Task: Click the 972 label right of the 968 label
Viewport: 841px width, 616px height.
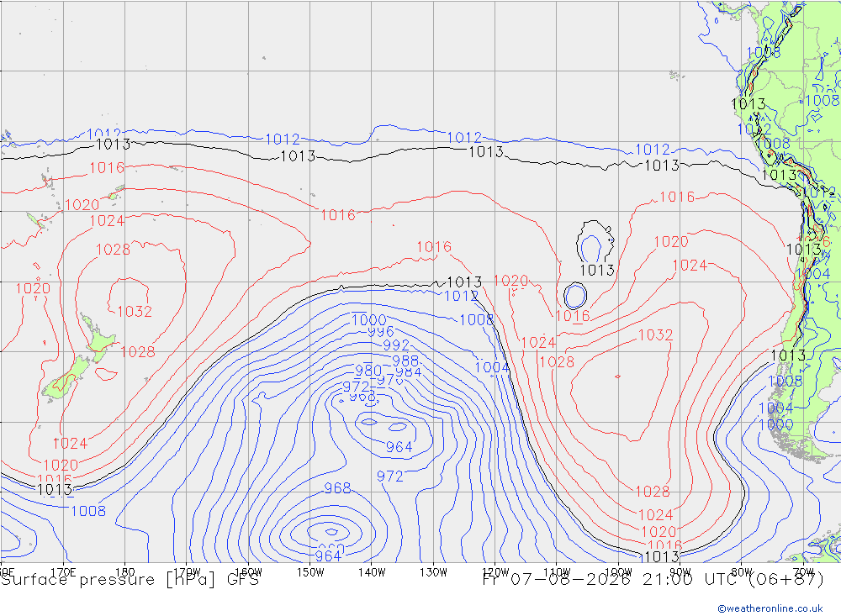Action: [x=390, y=476]
